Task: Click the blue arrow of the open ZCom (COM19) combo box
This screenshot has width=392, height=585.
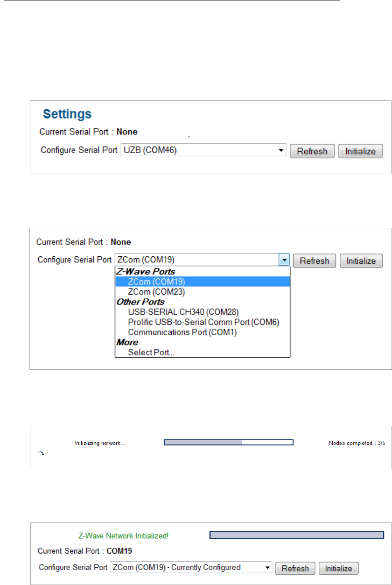Action: point(285,261)
